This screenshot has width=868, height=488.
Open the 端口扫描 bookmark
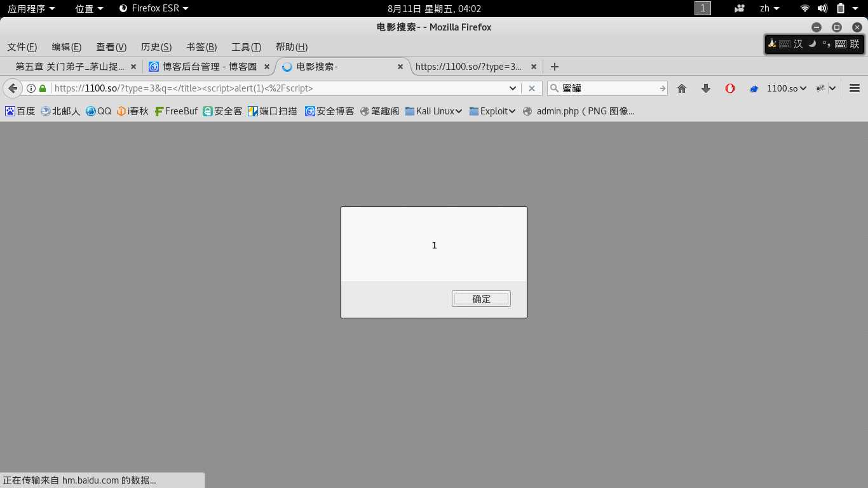pos(273,111)
